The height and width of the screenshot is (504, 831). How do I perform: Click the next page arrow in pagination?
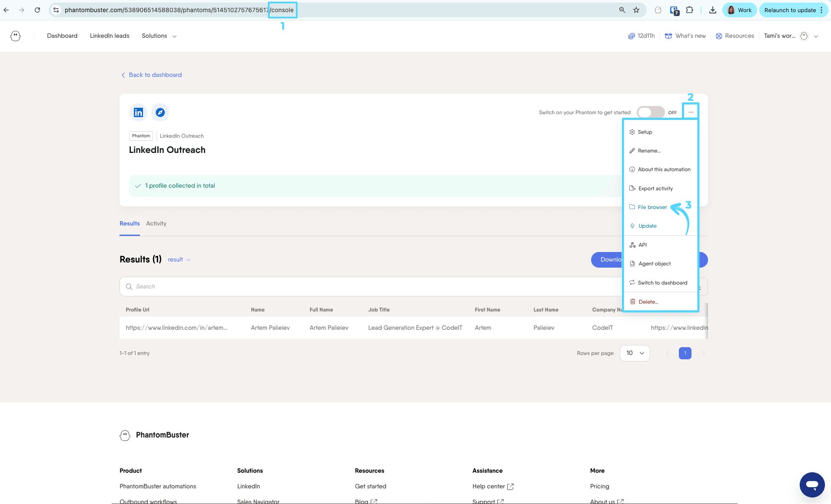(703, 353)
